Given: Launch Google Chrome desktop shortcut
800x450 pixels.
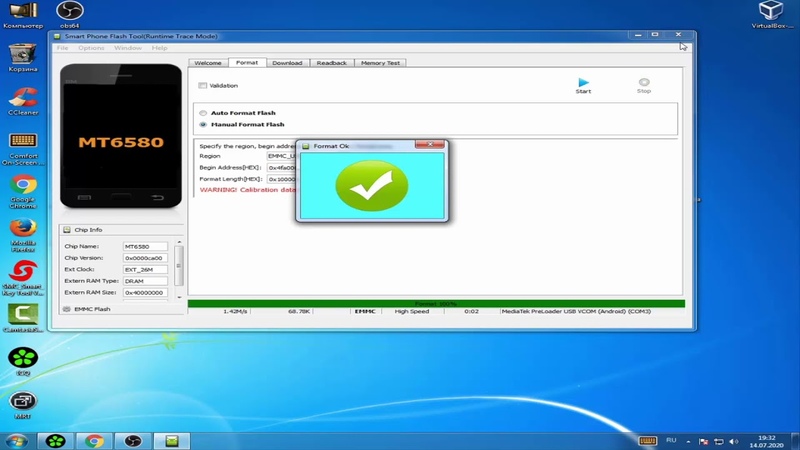Looking at the screenshot, I should pos(23,192).
